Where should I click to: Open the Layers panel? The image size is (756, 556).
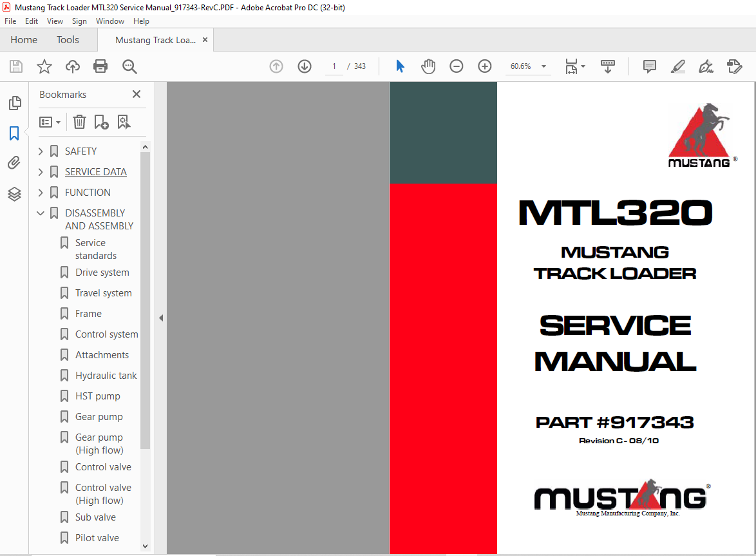click(14, 194)
